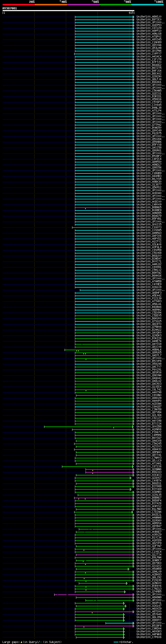Click the UniRef100_A5E442 entry
This screenshot has height=644, width=166.
149,296
